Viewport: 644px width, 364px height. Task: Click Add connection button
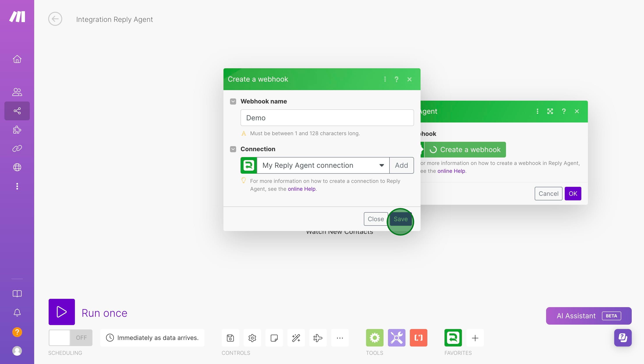(402, 165)
